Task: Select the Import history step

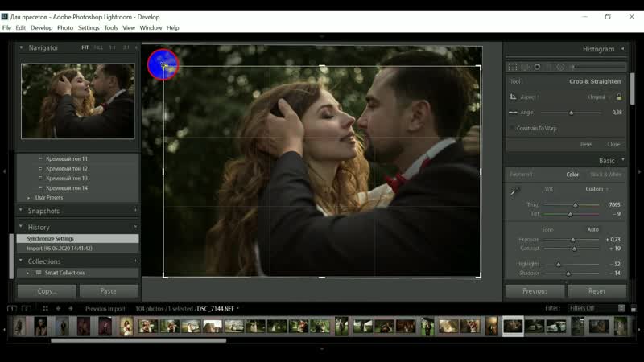Action: (77, 249)
